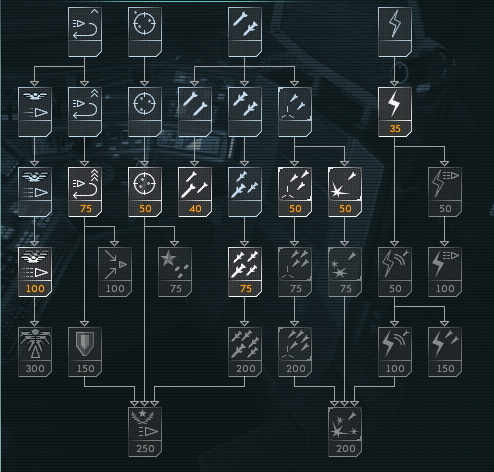Choose the star with debris skill costing 75
This screenshot has width=494, height=472.
click(x=175, y=272)
